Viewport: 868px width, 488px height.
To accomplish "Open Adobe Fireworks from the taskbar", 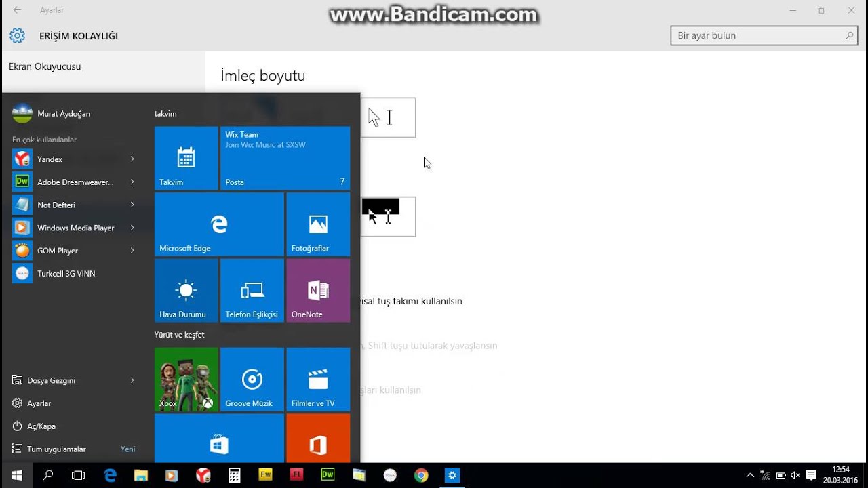I will pos(265,476).
